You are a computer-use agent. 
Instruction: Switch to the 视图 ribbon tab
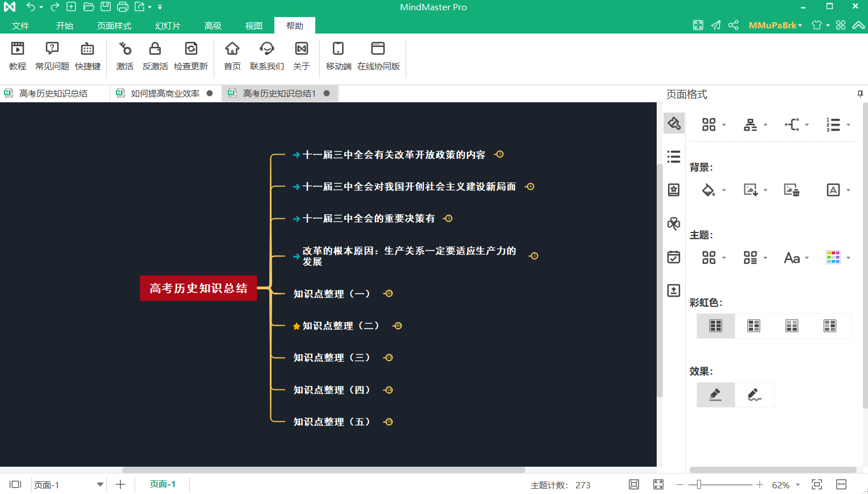pos(254,26)
